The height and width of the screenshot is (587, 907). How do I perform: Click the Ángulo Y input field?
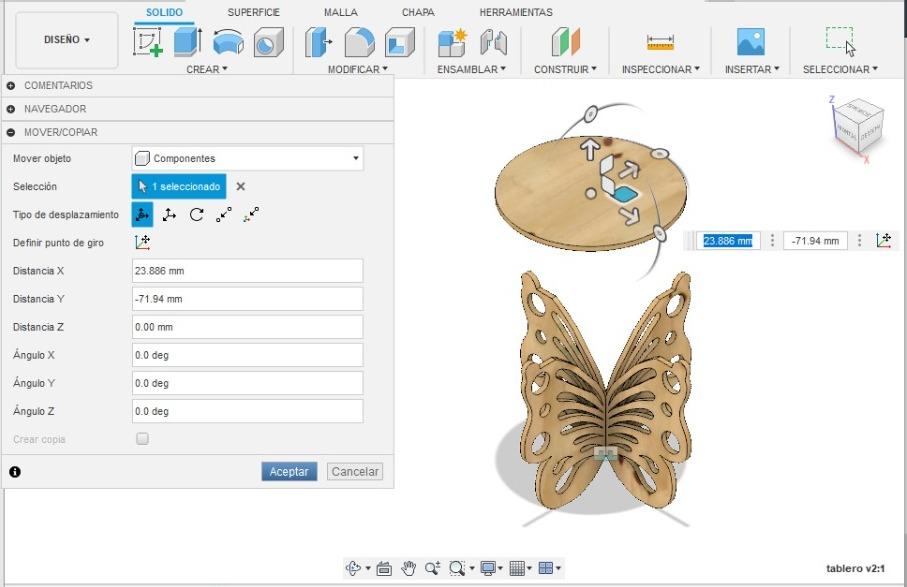click(x=248, y=383)
